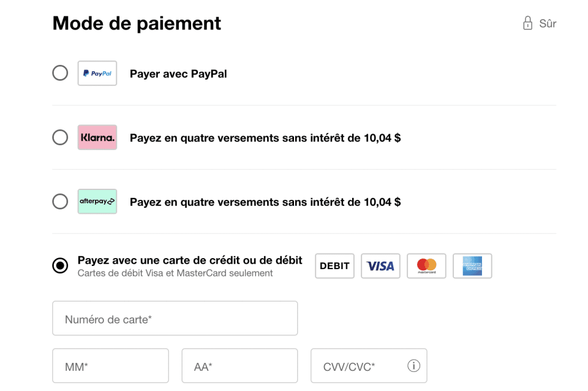Click the green Afterpay logo
This screenshot has width=588, height=391.
click(x=97, y=202)
